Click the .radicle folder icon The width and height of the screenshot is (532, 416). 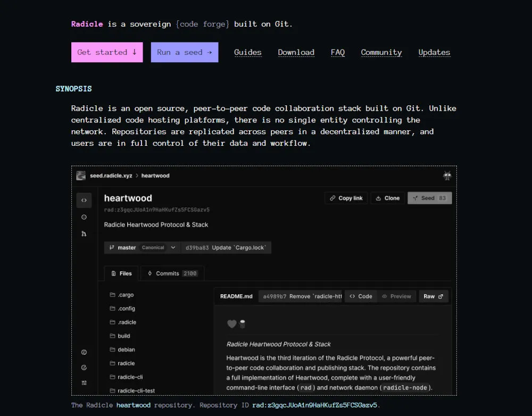pos(112,322)
